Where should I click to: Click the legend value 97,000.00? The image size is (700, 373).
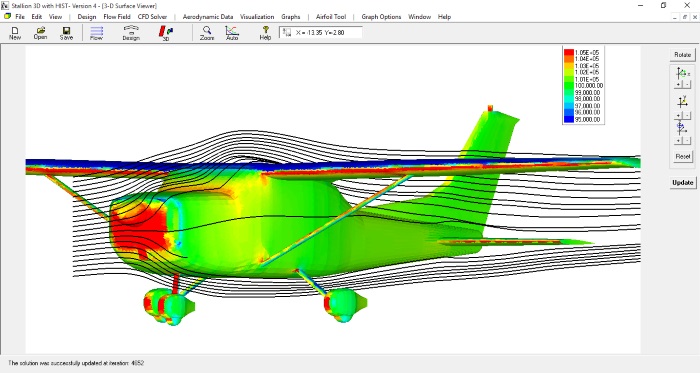[588, 106]
